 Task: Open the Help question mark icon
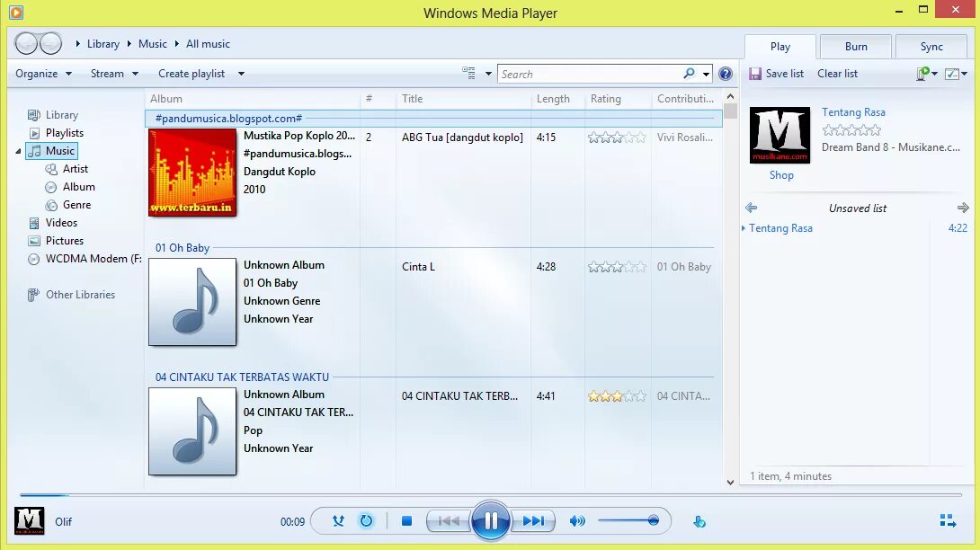[725, 74]
